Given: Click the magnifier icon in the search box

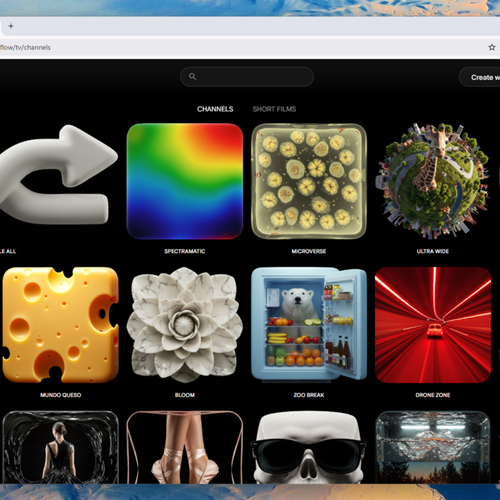Looking at the screenshot, I should pyautogui.click(x=192, y=77).
